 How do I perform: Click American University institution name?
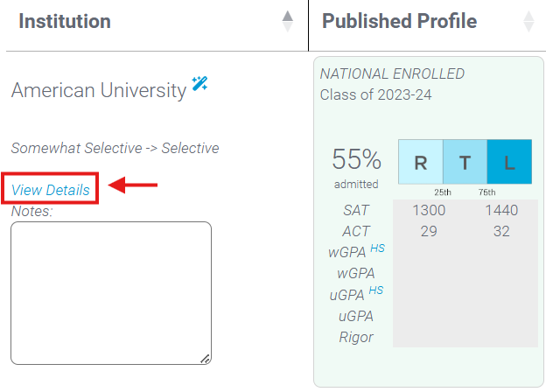pos(99,90)
